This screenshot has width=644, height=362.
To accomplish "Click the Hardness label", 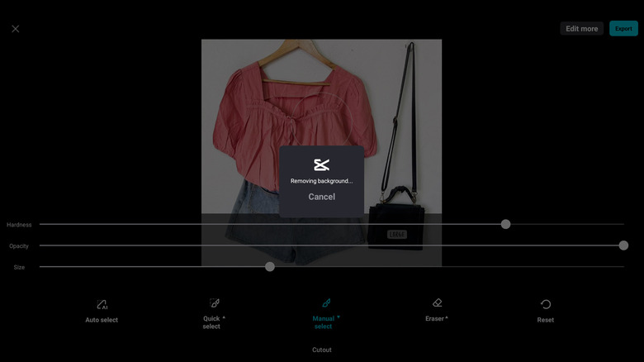I will tap(19, 225).
